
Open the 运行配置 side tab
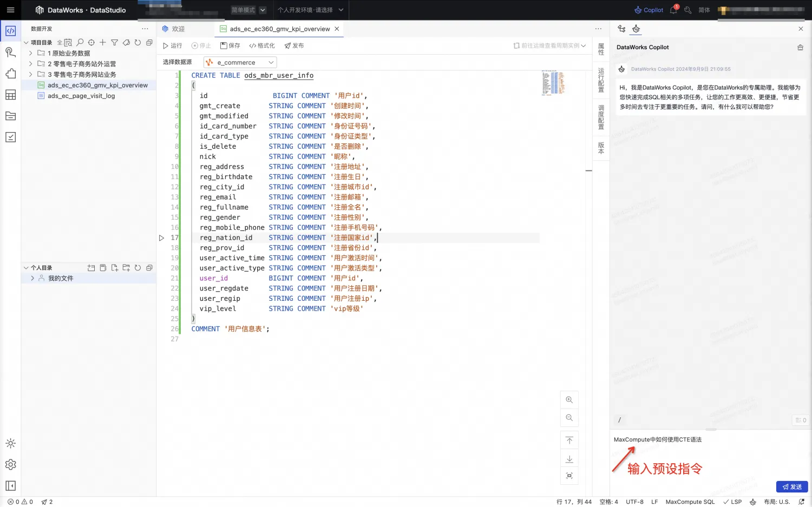tap(601, 80)
